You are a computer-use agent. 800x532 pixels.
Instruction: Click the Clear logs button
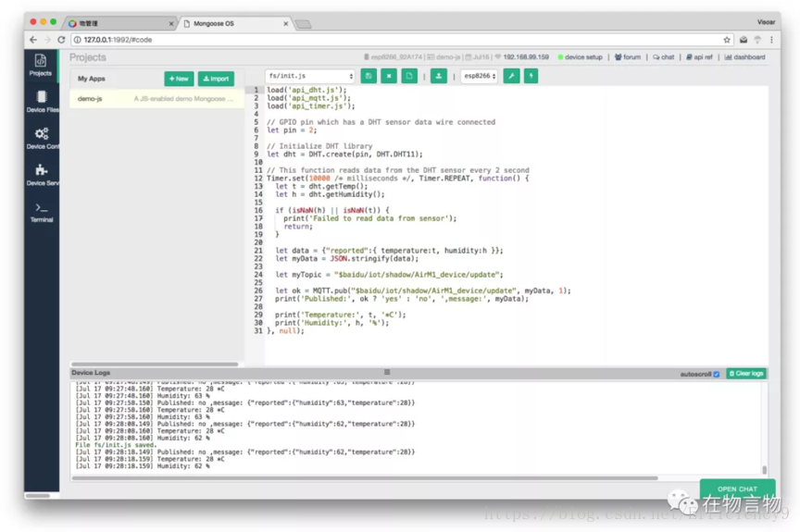point(746,374)
